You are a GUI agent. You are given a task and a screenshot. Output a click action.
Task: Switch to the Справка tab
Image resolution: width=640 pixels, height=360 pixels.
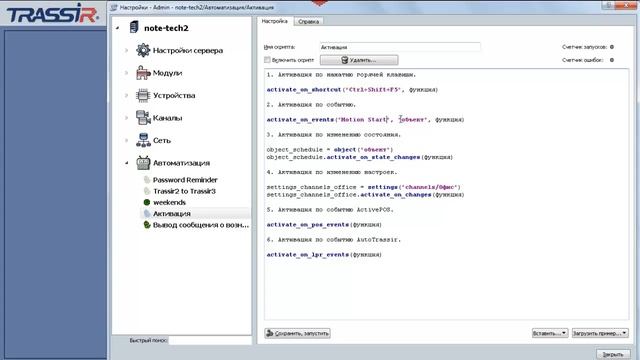point(309,22)
